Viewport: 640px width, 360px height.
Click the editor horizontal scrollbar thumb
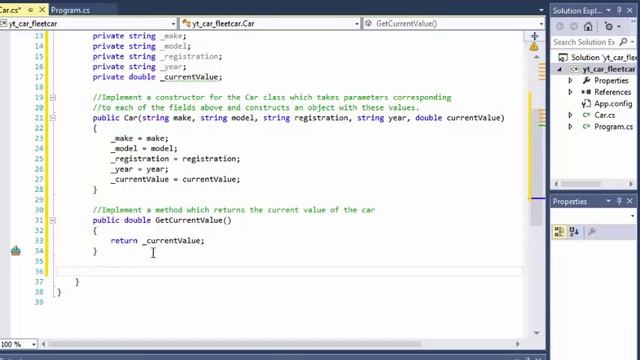point(234,344)
